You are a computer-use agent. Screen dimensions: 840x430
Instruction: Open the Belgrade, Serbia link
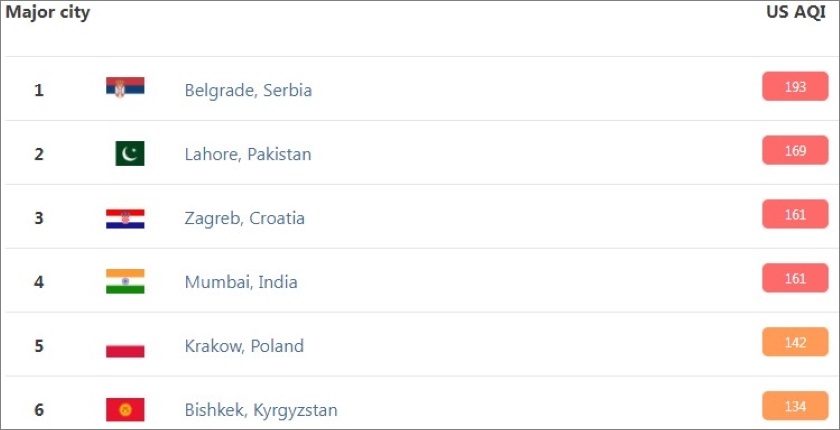[248, 90]
